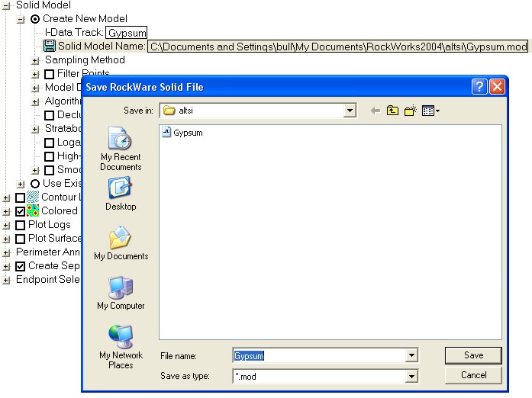Viewport: 532px width, 398px height.
Task: Expand the Perimeter Annotation node
Action: [x=6, y=252]
